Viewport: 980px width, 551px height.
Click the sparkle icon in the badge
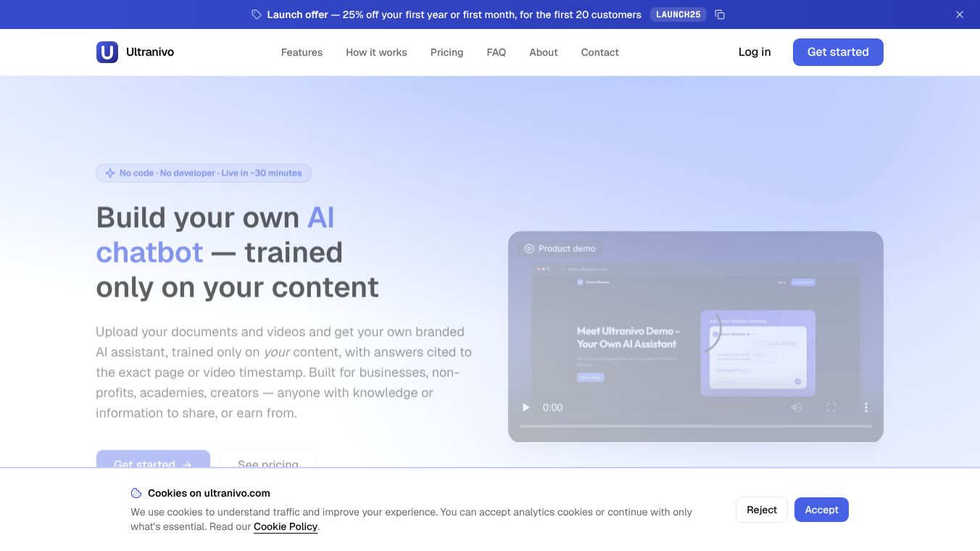click(x=110, y=173)
